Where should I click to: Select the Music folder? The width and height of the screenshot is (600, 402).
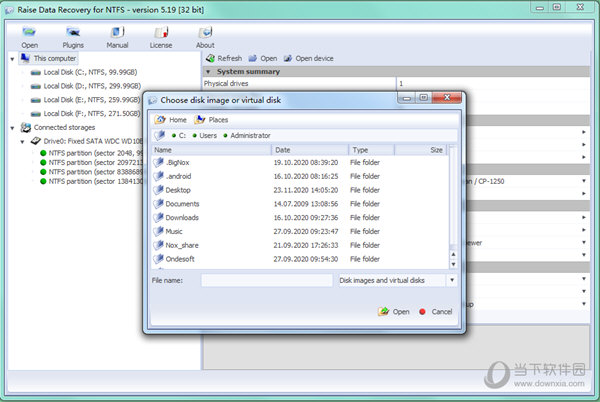[x=174, y=231]
